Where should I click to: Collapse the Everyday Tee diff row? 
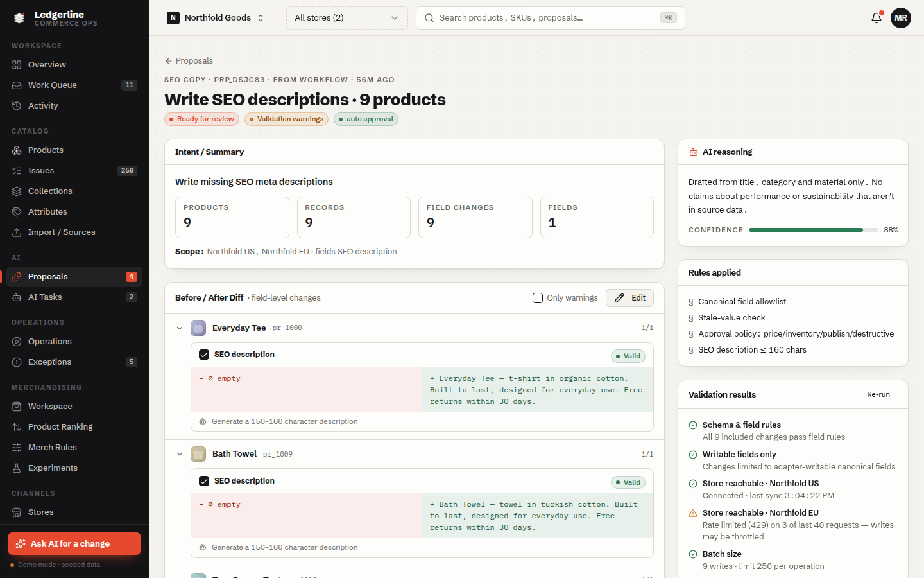(180, 328)
